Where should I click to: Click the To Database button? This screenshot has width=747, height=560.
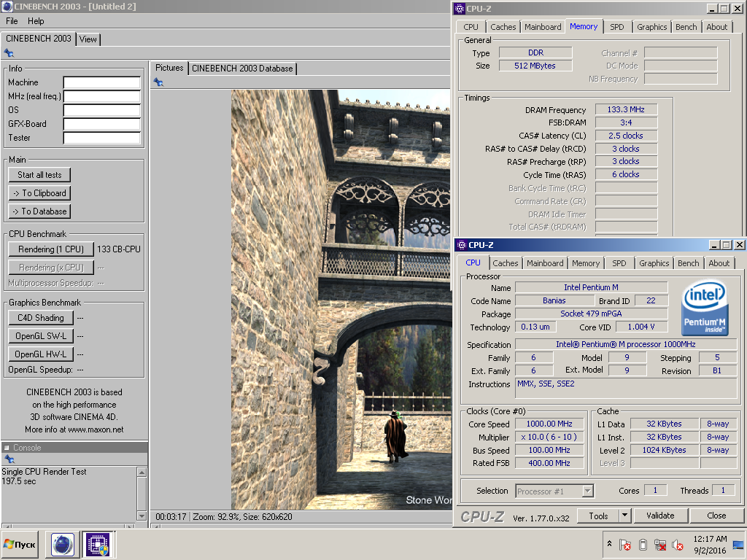(x=39, y=211)
